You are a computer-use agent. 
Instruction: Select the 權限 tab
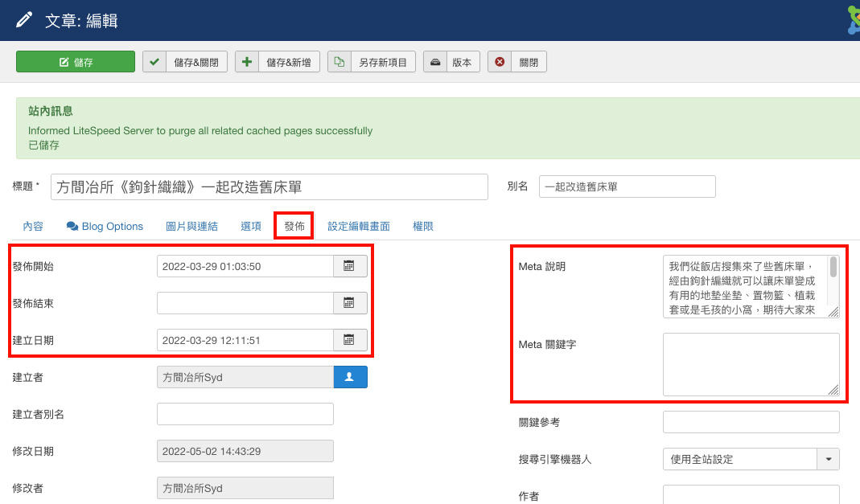423,226
